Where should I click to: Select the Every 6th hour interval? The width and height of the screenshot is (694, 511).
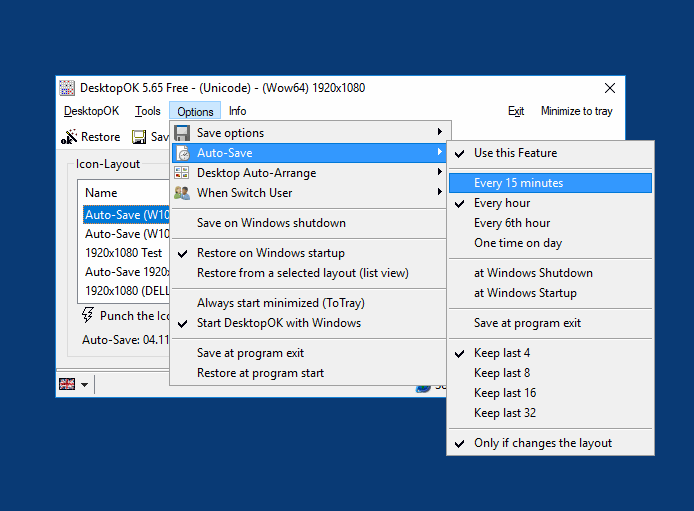tap(512, 223)
